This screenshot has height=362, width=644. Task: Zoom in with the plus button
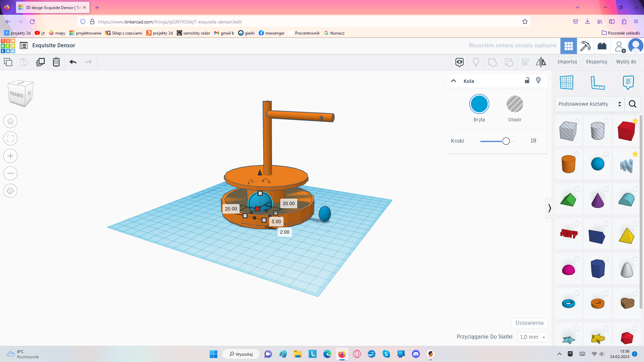(x=10, y=156)
